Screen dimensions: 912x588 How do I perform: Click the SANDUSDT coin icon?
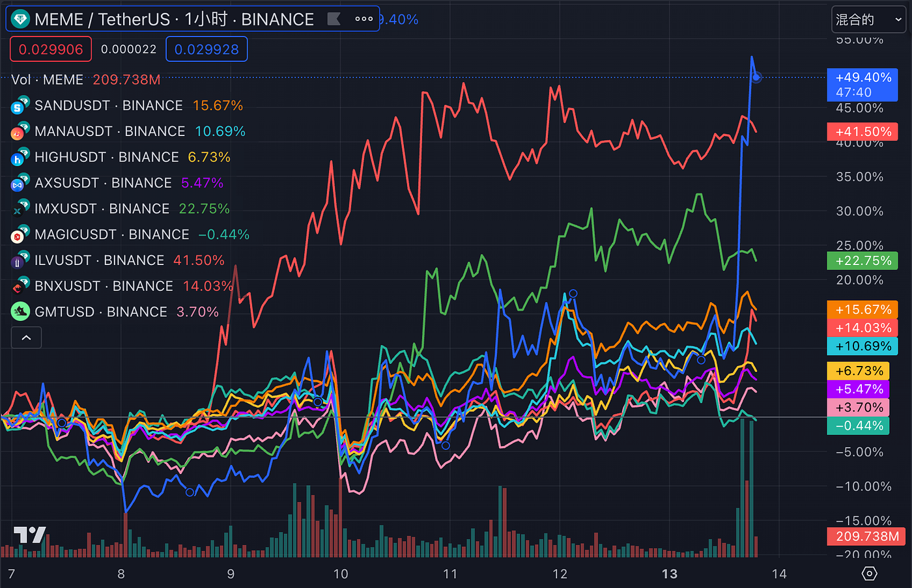(x=20, y=105)
